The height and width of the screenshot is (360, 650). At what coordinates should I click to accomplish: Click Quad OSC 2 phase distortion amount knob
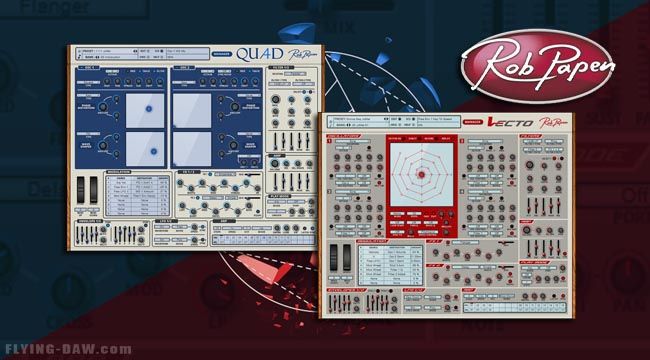[235, 107]
